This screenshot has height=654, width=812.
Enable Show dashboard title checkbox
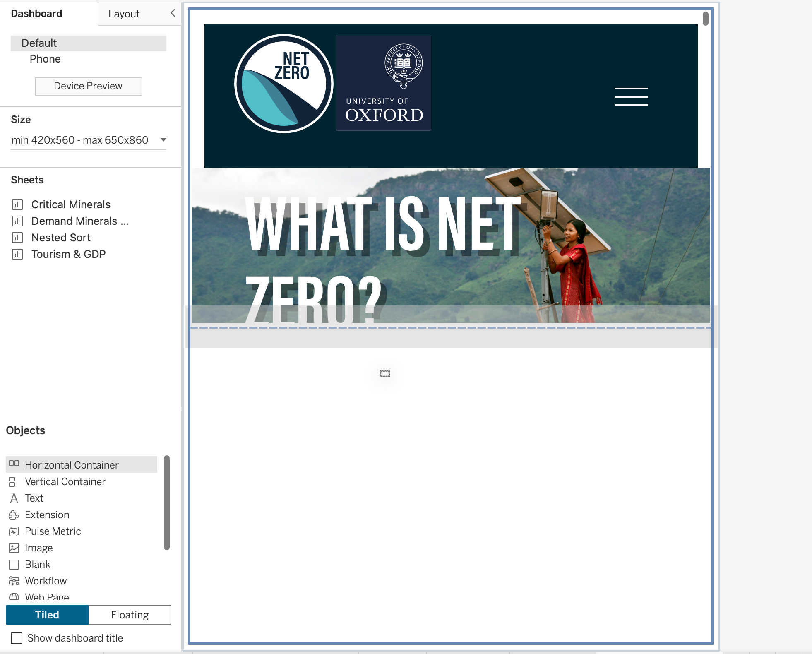pos(17,638)
